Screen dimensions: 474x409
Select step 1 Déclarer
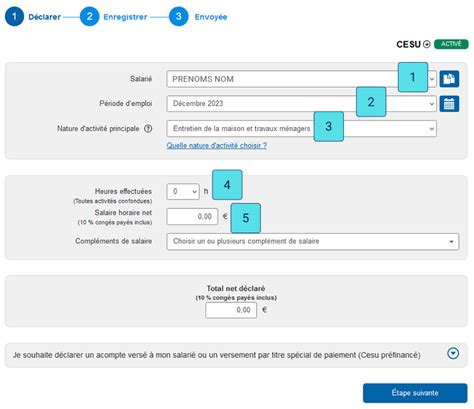(x=33, y=17)
